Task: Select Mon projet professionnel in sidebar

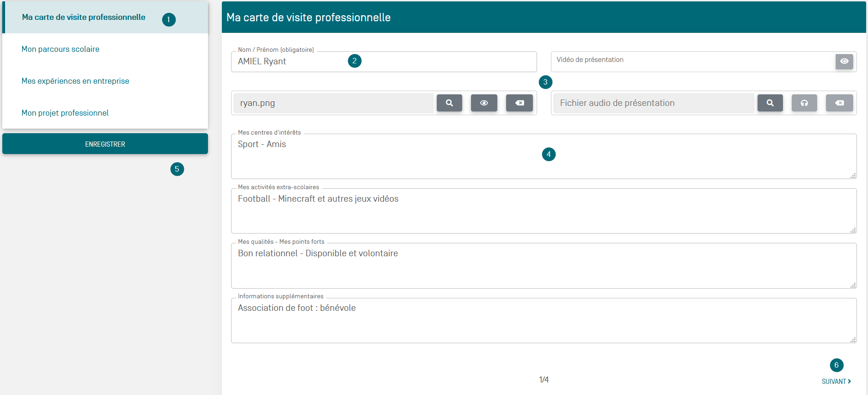Action: (65, 113)
